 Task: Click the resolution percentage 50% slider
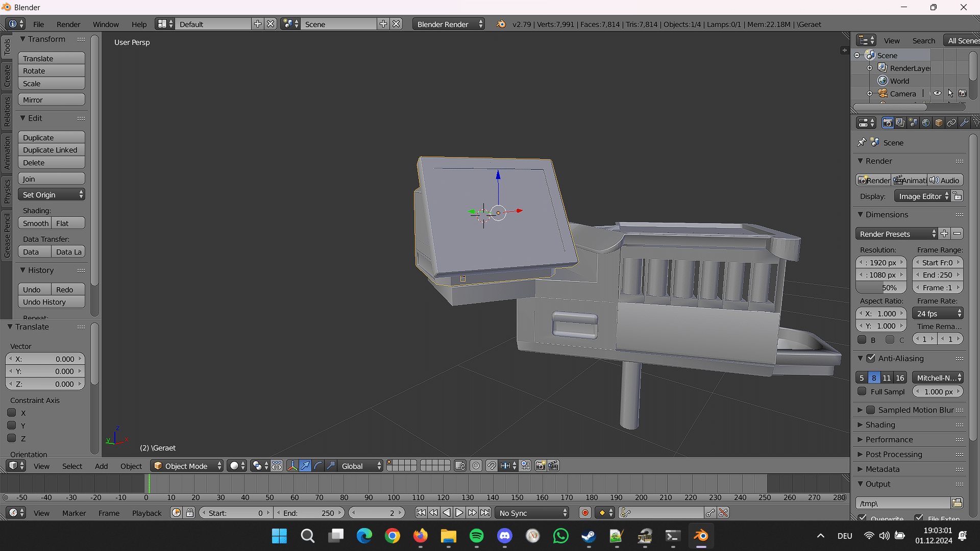[881, 288]
